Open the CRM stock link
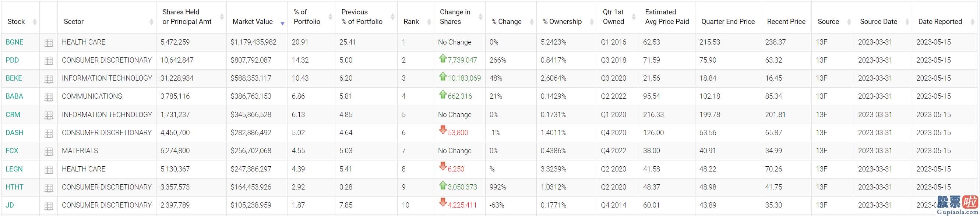 pos(13,114)
